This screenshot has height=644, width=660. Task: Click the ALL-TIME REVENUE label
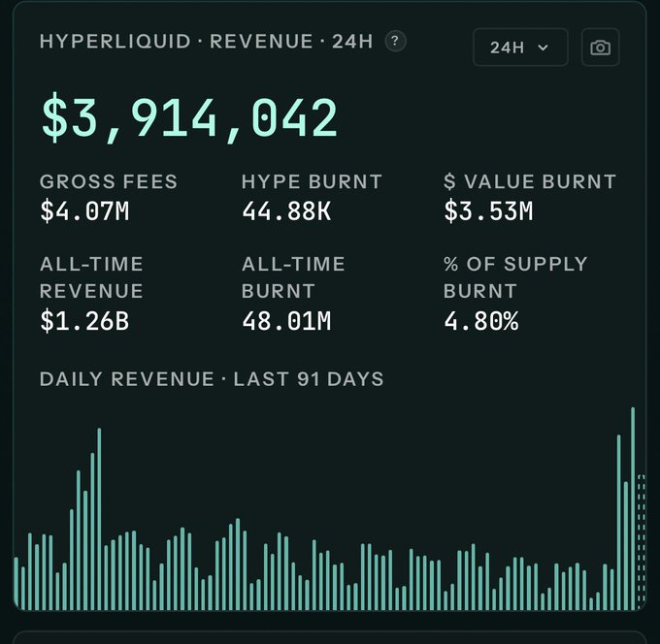92,277
